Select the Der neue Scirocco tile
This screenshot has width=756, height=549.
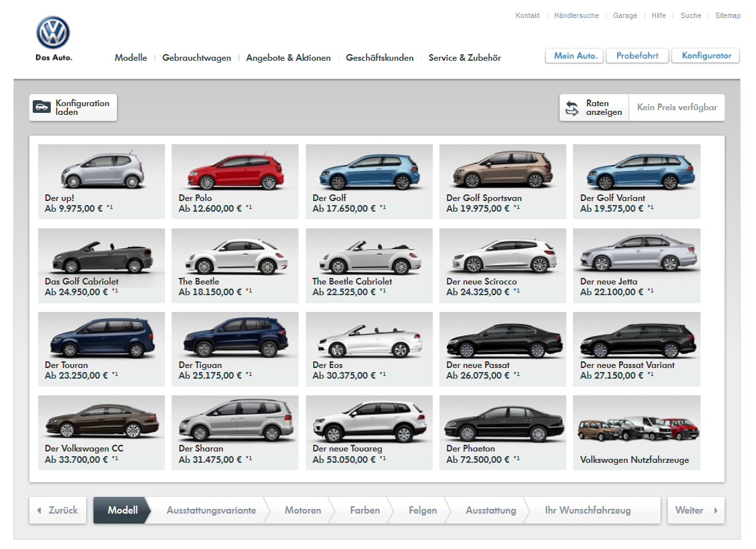[502, 266]
